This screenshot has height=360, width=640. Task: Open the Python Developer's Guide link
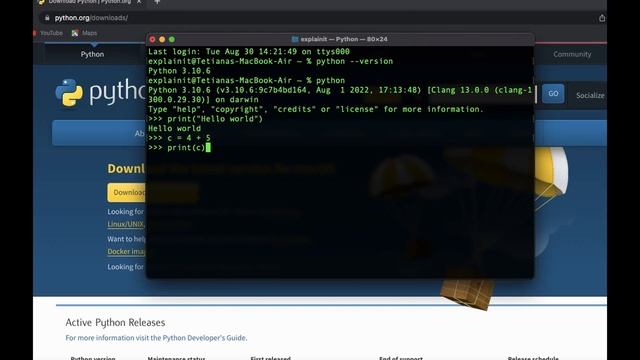(204, 338)
